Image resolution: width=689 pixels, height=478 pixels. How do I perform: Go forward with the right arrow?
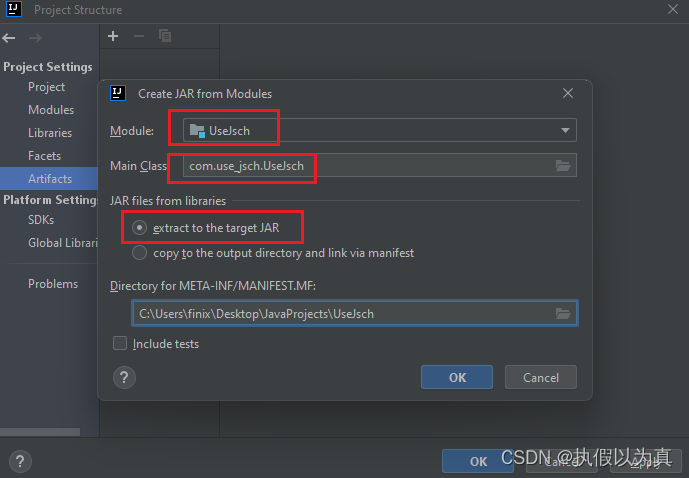(x=35, y=38)
